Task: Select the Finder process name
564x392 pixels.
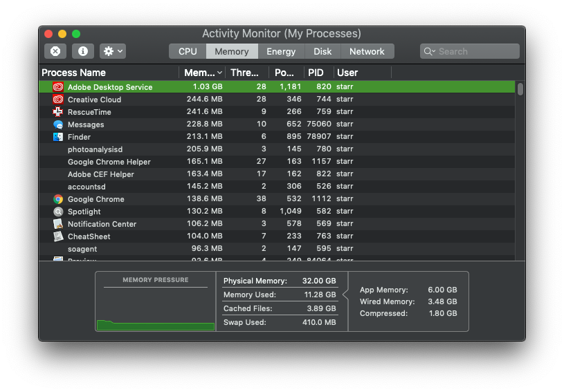Action: click(x=79, y=137)
